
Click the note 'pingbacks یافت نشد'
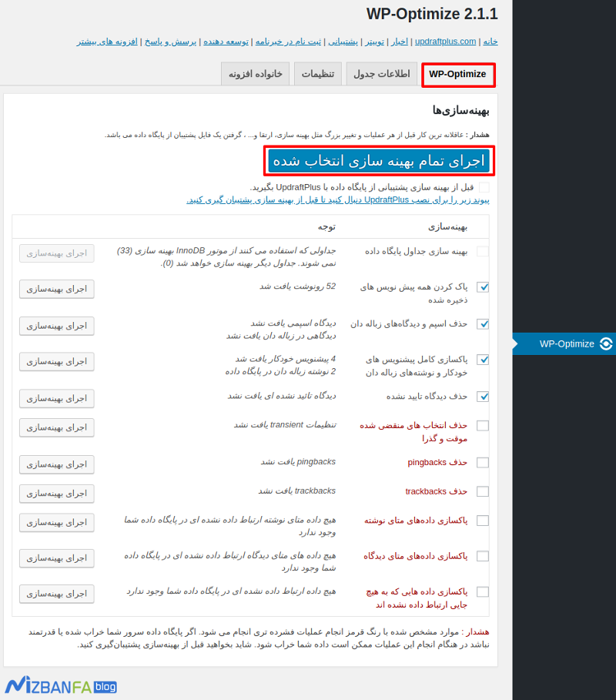tap(298, 462)
